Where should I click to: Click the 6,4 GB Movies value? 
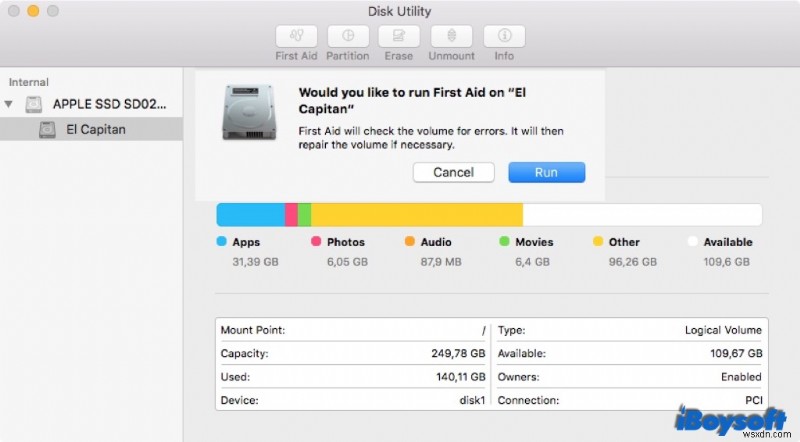pos(533,262)
